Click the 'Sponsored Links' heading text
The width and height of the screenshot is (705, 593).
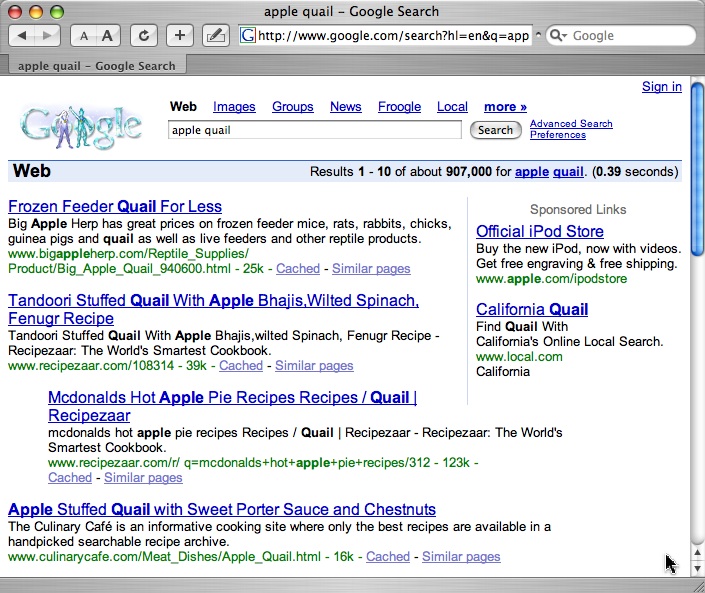[x=578, y=210]
